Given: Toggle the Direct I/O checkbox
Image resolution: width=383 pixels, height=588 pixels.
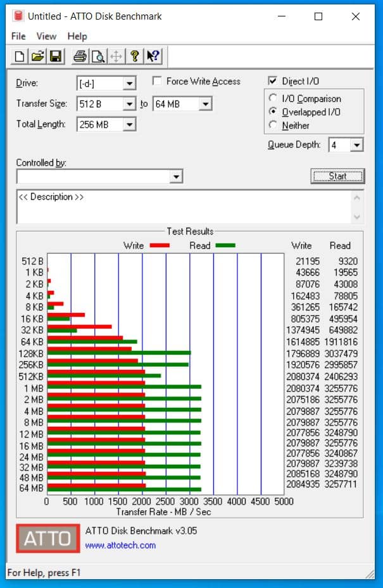Looking at the screenshot, I should [273, 81].
